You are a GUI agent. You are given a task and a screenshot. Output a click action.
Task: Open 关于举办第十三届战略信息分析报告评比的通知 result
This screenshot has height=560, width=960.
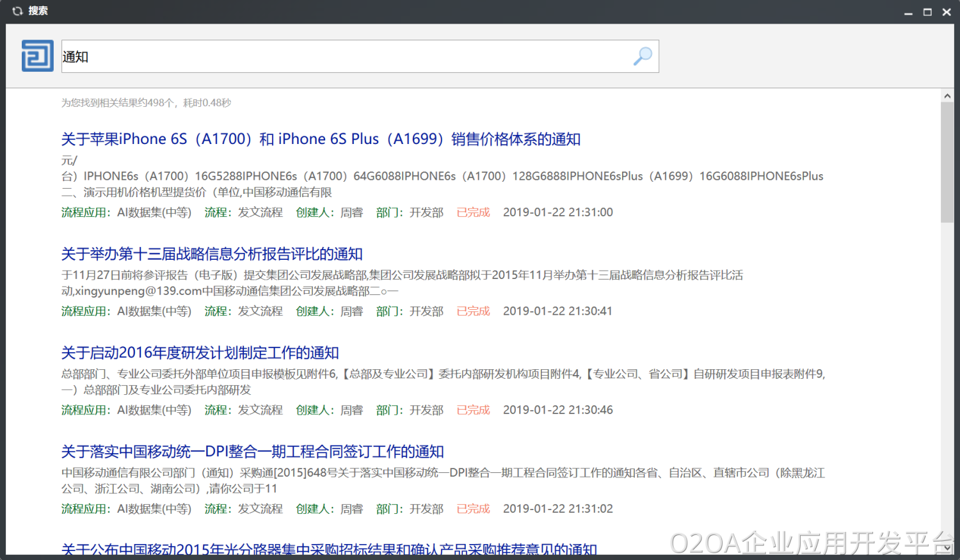point(212,254)
